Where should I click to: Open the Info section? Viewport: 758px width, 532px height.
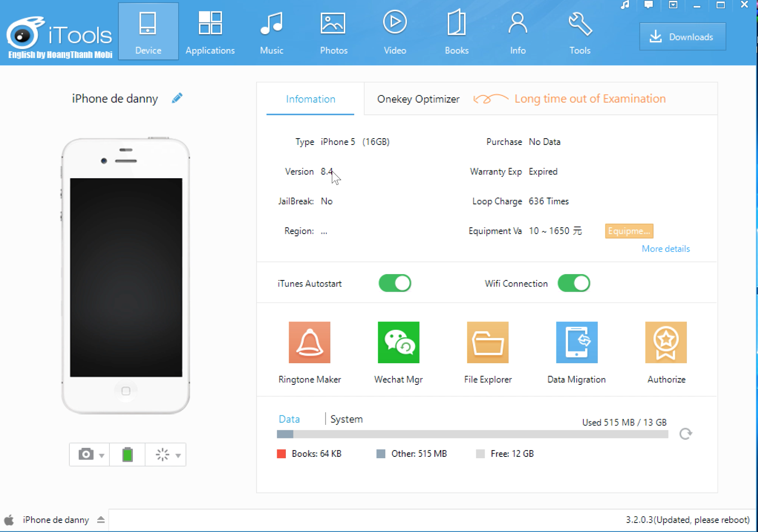[518, 32]
